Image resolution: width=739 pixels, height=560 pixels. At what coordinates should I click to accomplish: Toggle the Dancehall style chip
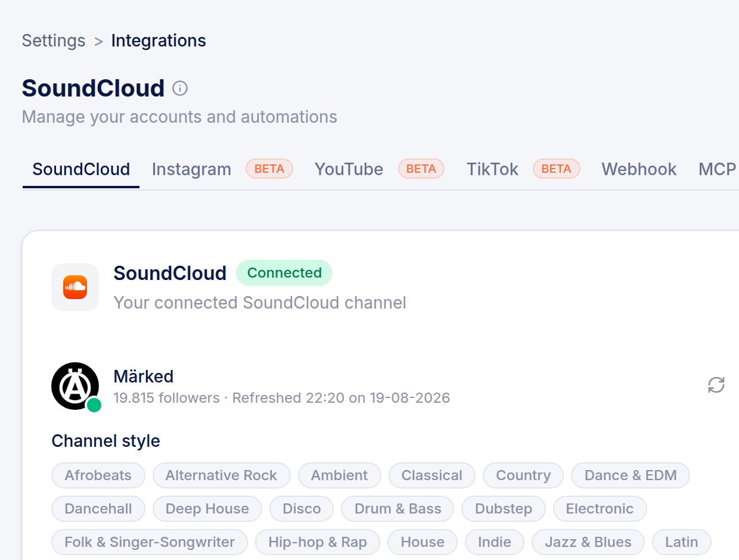click(98, 509)
